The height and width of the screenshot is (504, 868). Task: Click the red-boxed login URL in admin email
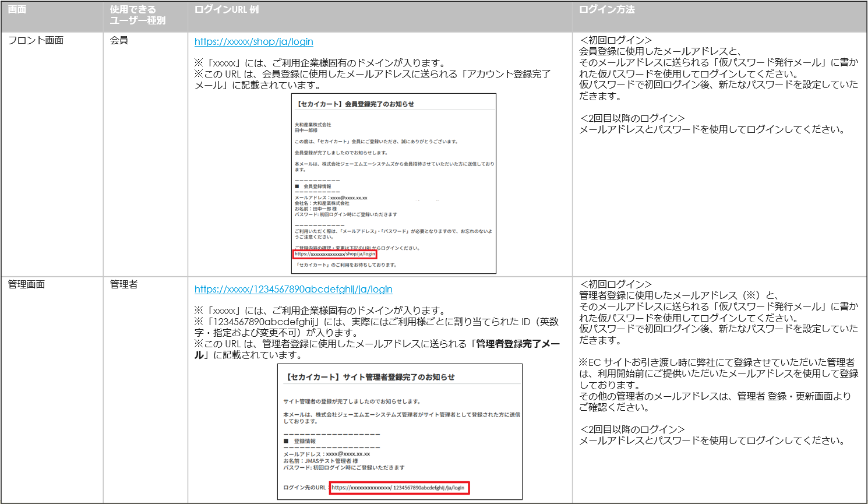pos(399,488)
